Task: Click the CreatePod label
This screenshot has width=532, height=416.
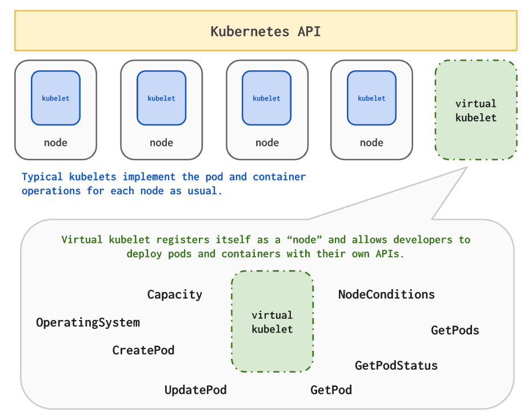Action: 143,350
